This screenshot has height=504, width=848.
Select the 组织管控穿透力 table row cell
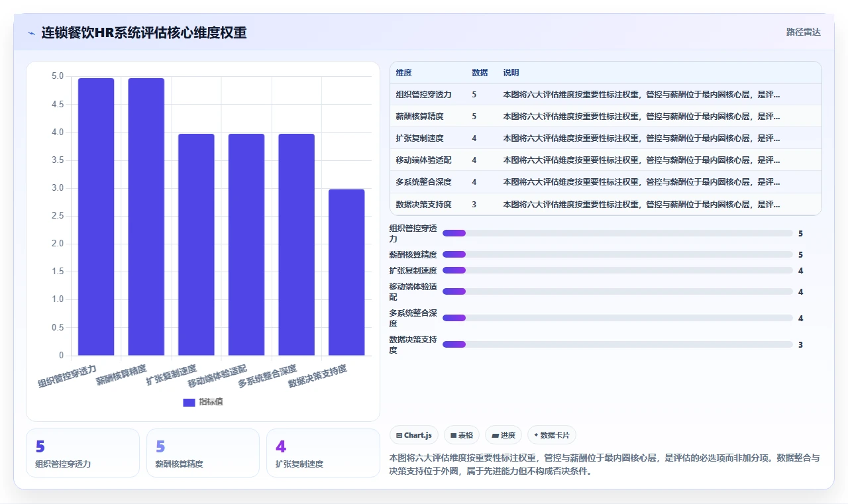click(x=424, y=95)
